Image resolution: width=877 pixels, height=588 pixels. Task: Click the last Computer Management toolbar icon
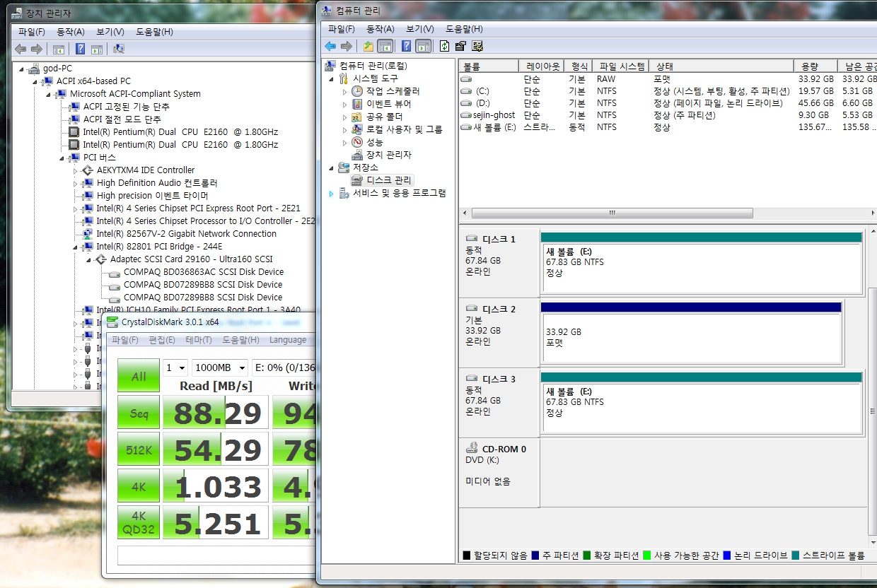point(477,46)
